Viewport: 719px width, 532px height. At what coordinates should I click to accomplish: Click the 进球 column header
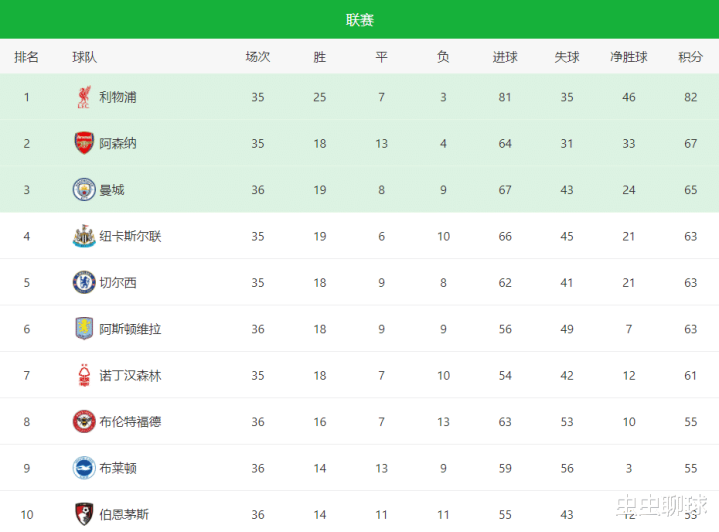point(505,57)
